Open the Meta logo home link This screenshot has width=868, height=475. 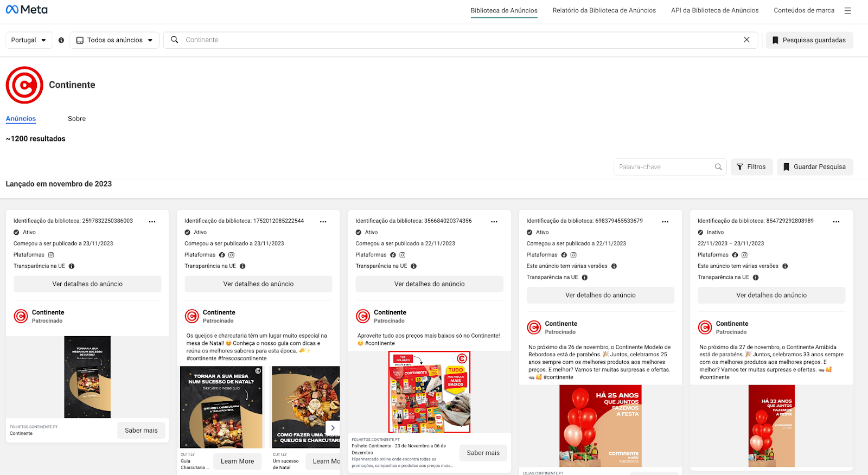pos(27,10)
